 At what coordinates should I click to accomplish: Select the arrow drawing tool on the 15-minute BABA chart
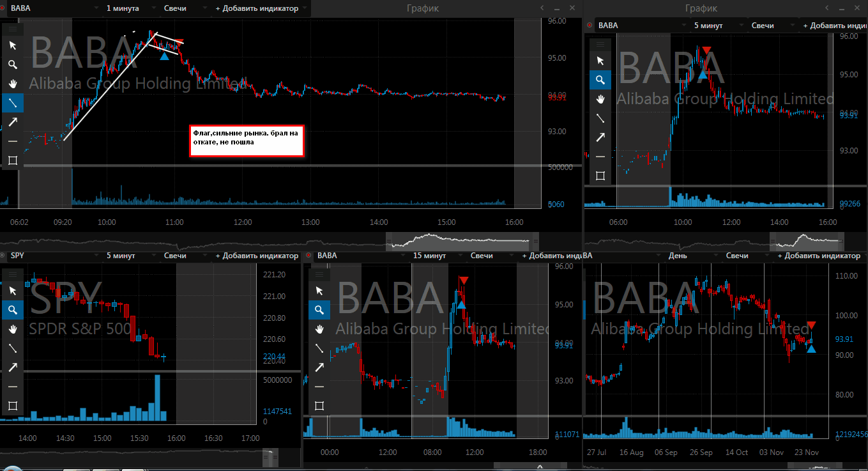[x=319, y=367]
